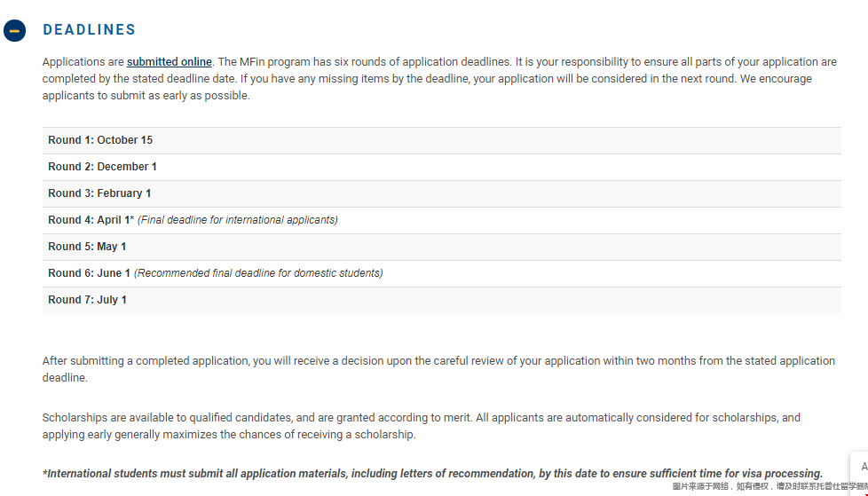Click the 'applying early generally maximizes' sentence
This screenshot has width=868, height=496.
click(229, 435)
